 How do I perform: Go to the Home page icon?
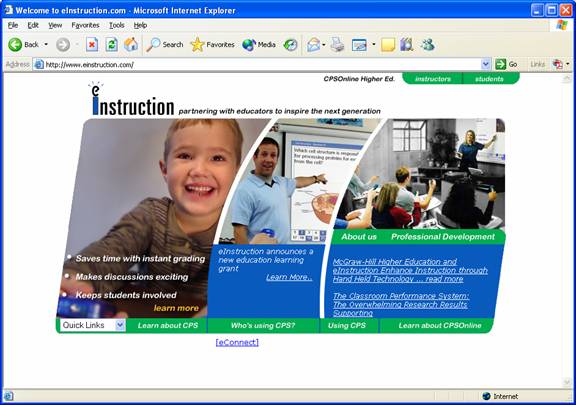pyautogui.click(x=131, y=45)
